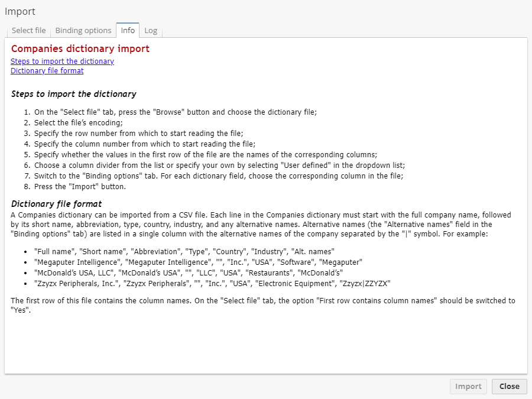
Task: Open the "Binding options" tab
Action: click(x=82, y=30)
